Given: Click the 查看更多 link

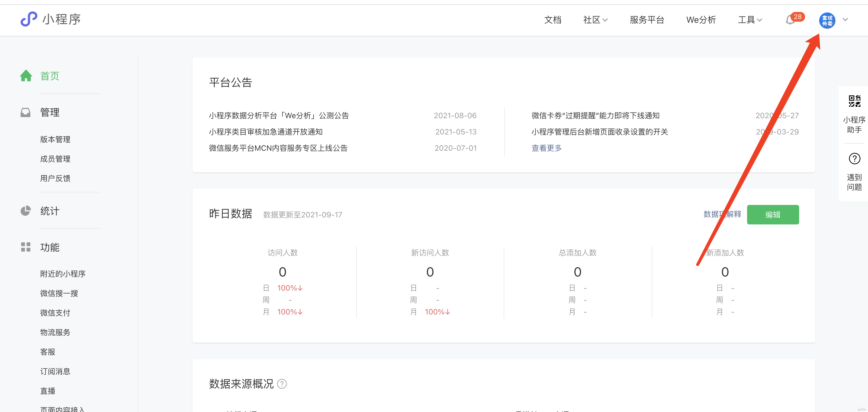Looking at the screenshot, I should coord(546,148).
